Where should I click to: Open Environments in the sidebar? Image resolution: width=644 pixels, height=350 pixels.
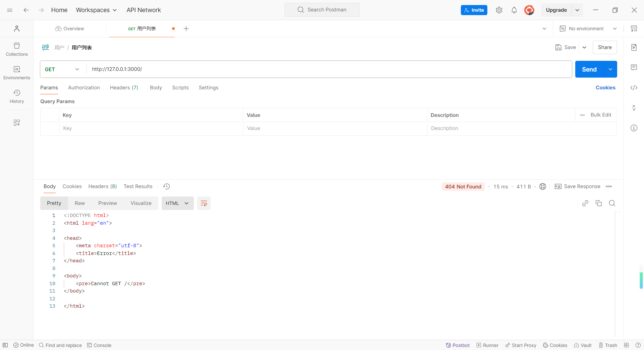click(x=17, y=73)
